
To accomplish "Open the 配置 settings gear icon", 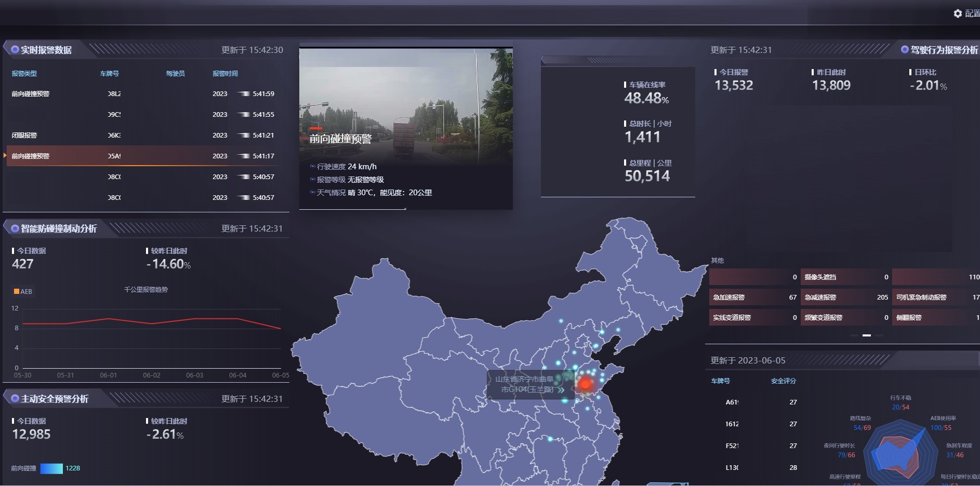I will point(958,14).
